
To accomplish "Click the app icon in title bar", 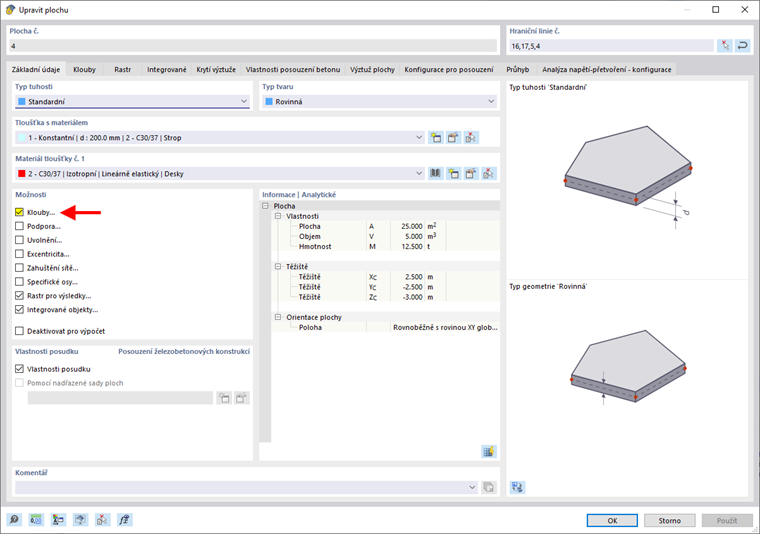I will 10,10.
